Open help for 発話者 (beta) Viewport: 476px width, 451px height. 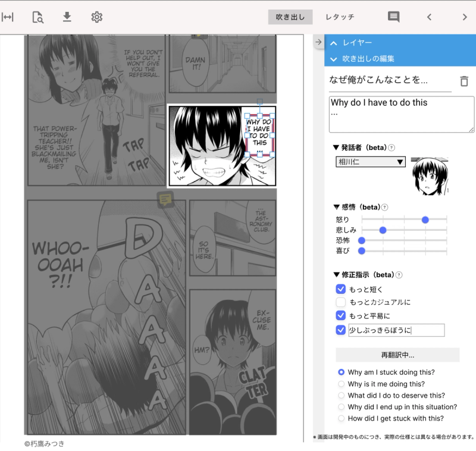(x=392, y=148)
